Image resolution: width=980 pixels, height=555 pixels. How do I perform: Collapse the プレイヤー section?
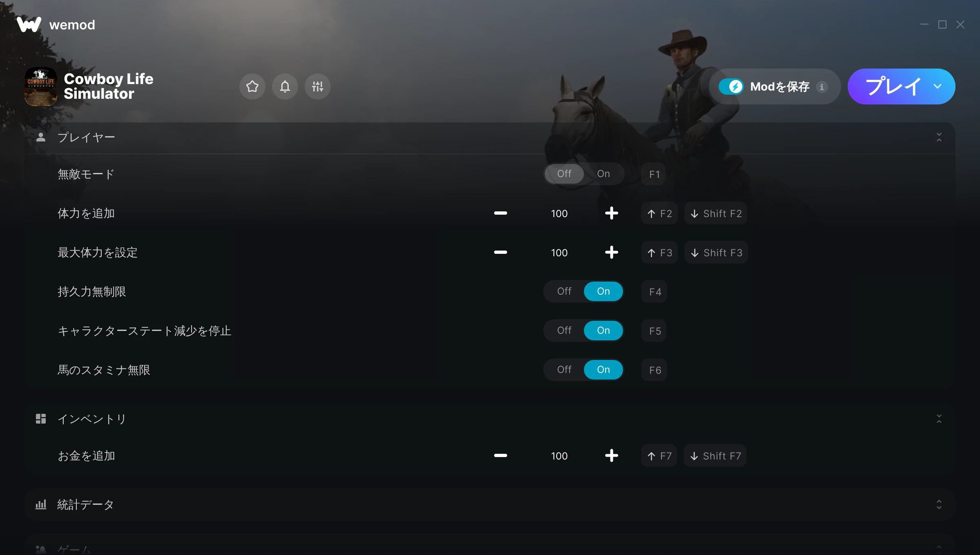[x=939, y=137]
